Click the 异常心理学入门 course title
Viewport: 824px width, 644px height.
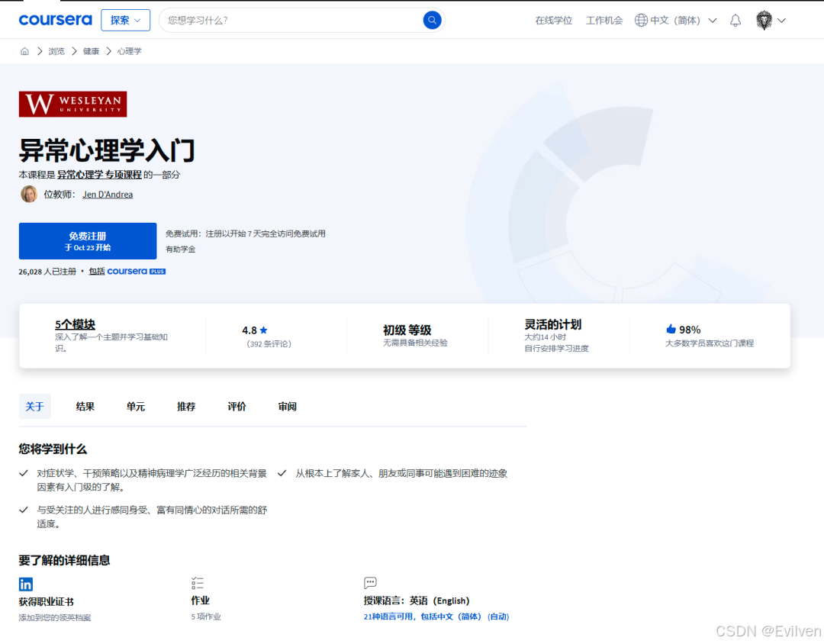click(x=108, y=150)
